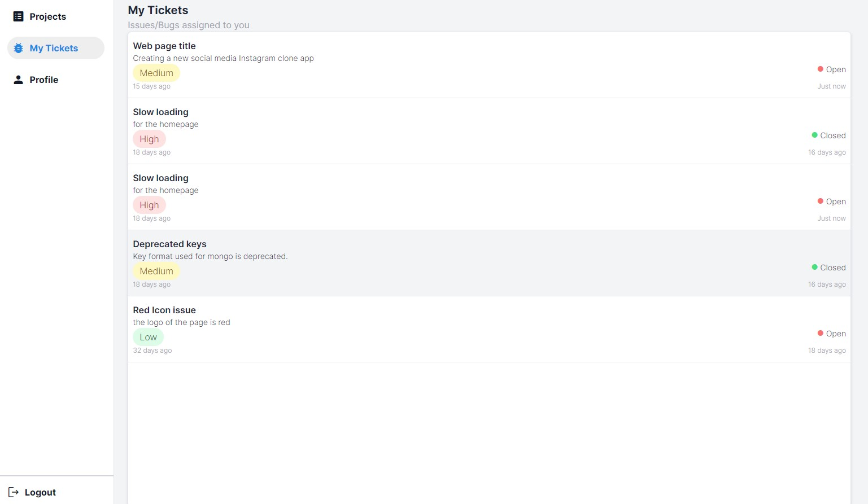
Task: Click the bug icon beside My Tickets
Action: [18, 48]
